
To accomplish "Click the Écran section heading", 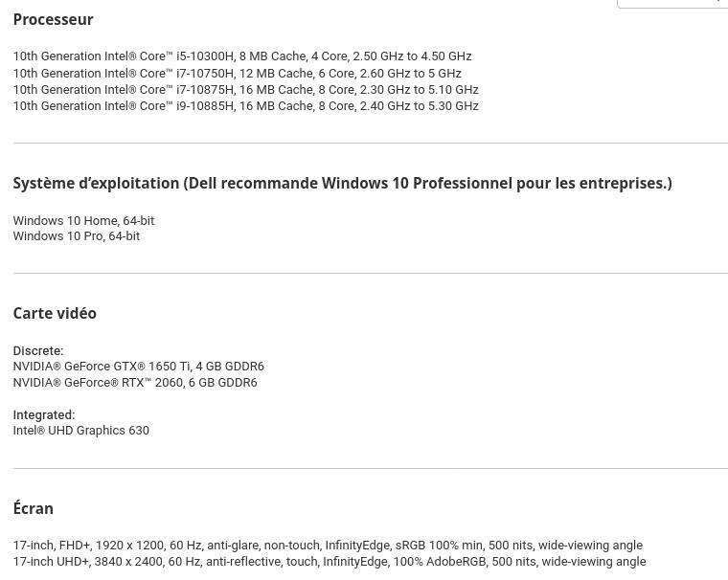I will [33, 508].
